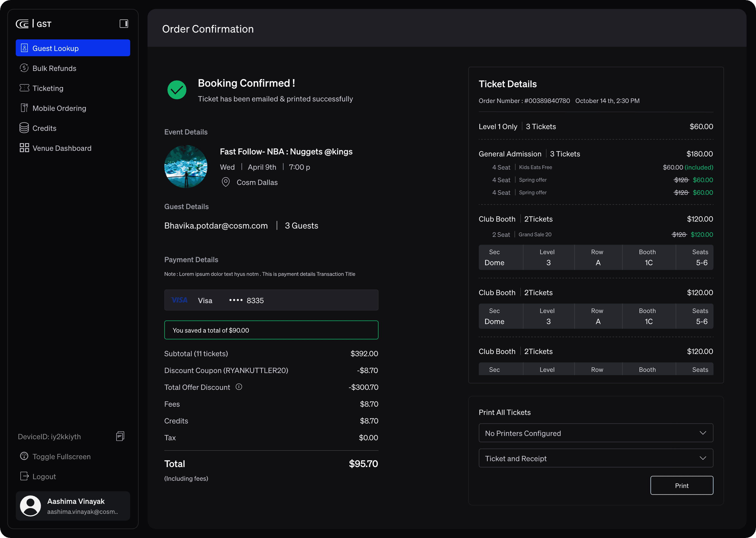The image size is (756, 538).
Task: Copy the DeviceID using the copy icon
Action: pyautogui.click(x=120, y=436)
